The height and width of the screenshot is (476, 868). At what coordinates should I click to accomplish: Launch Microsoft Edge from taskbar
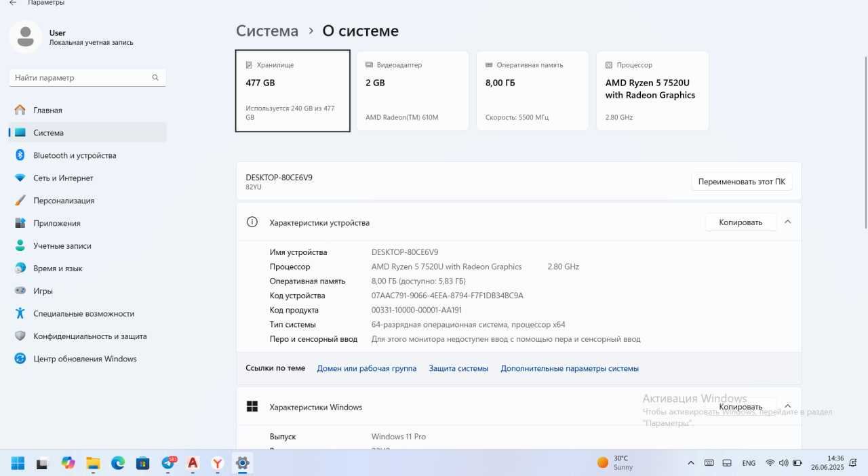(x=118, y=463)
